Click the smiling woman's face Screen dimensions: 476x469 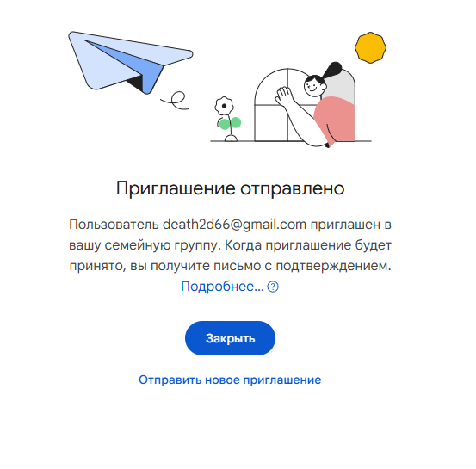[x=314, y=86]
